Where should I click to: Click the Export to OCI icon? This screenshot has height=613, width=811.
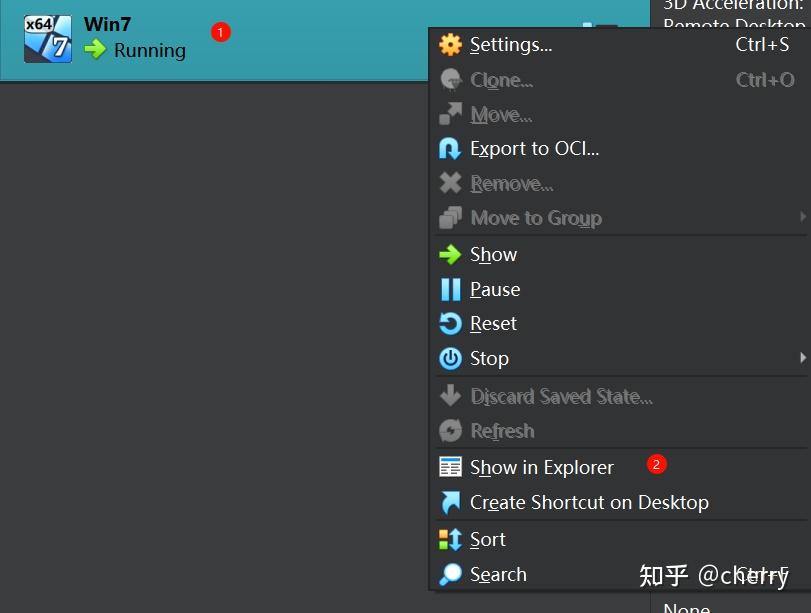pos(450,148)
